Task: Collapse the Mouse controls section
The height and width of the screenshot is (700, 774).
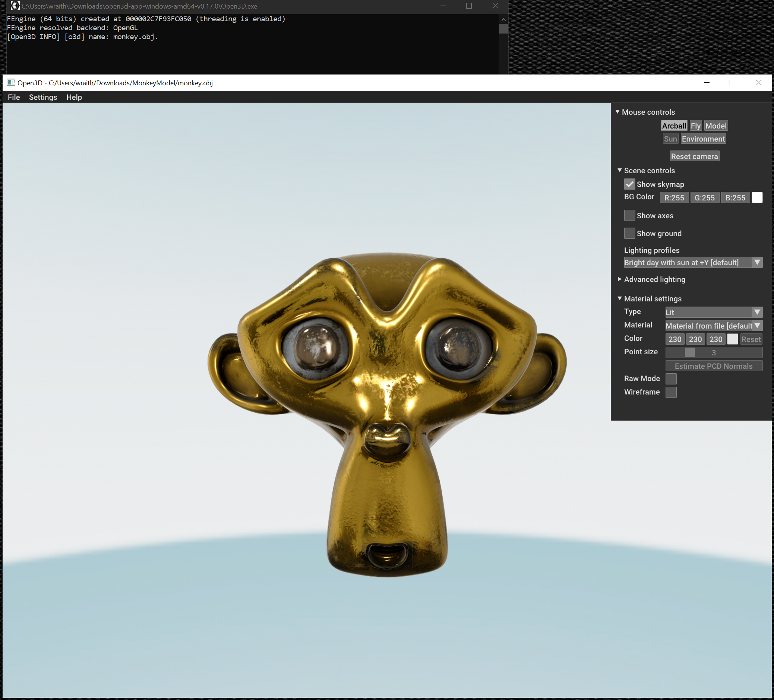Action: (x=618, y=112)
